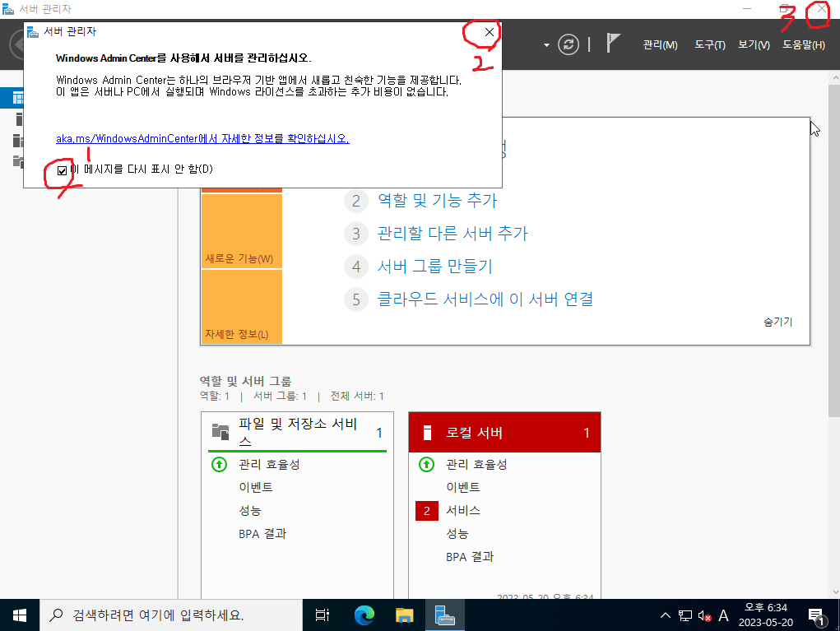Screen dimensions: 840x631
Task: Click the dashboard vertical scrollbar
Action: click(834, 250)
